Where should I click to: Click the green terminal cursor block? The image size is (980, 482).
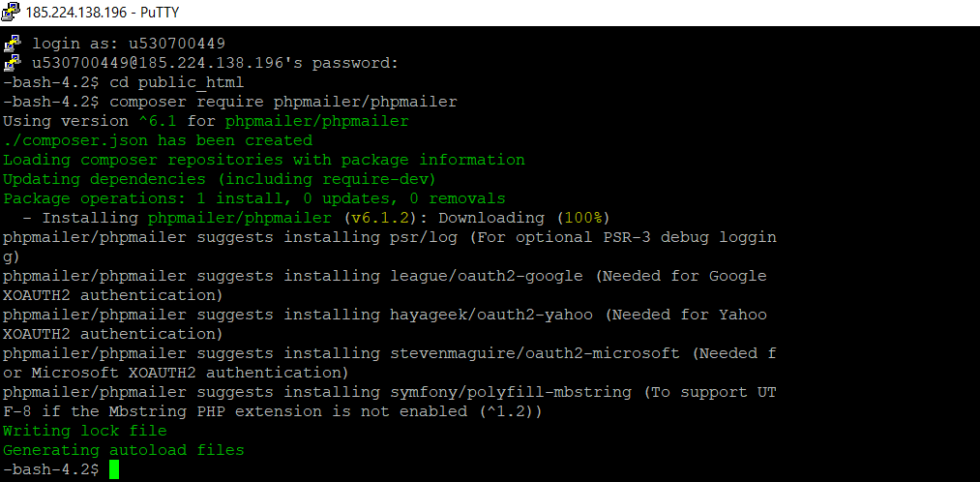114,469
